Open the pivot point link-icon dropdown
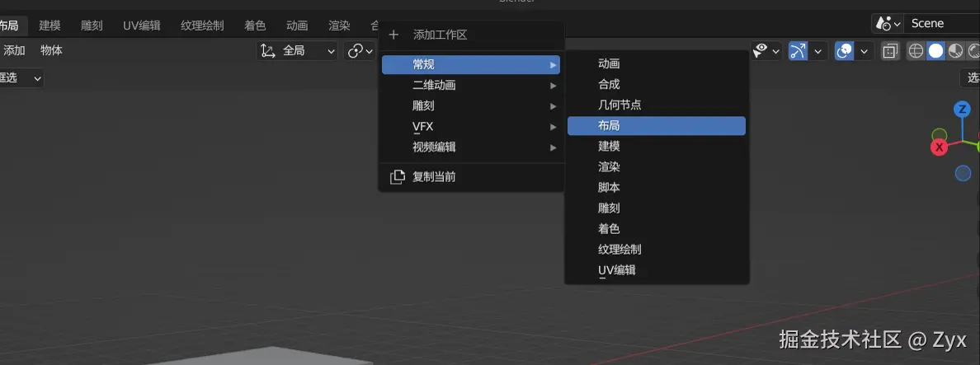Screen dimensions: 980x365 [360, 51]
